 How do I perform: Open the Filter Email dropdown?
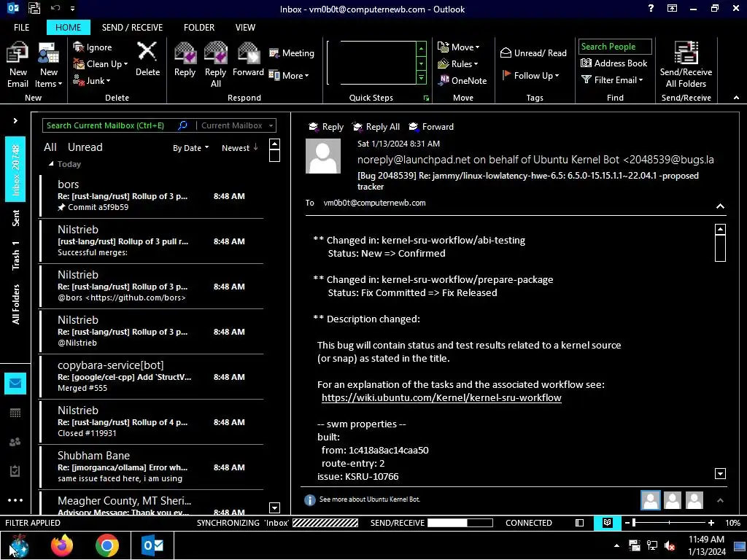tap(612, 80)
